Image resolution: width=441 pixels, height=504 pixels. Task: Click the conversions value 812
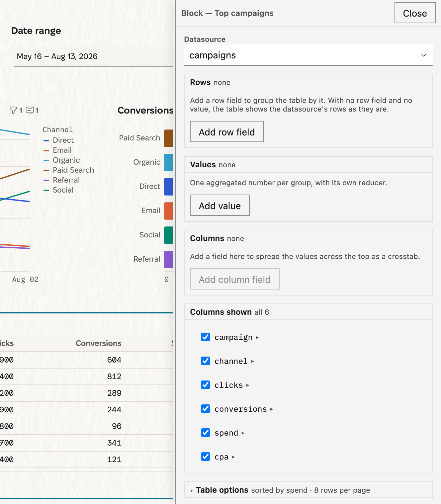click(x=114, y=377)
